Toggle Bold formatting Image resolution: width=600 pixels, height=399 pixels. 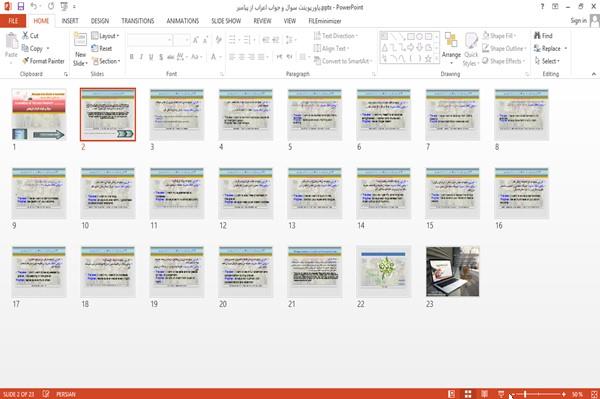click(132, 57)
